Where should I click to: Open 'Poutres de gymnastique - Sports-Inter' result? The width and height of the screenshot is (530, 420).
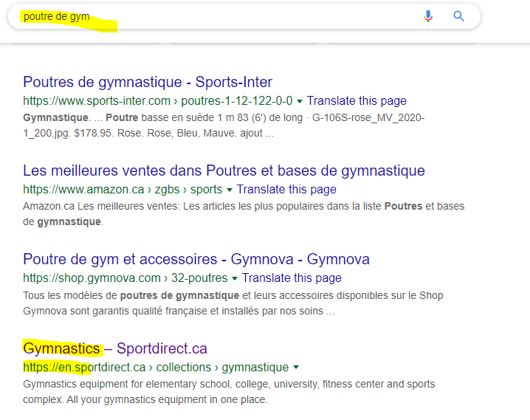pyautogui.click(x=148, y=82)
